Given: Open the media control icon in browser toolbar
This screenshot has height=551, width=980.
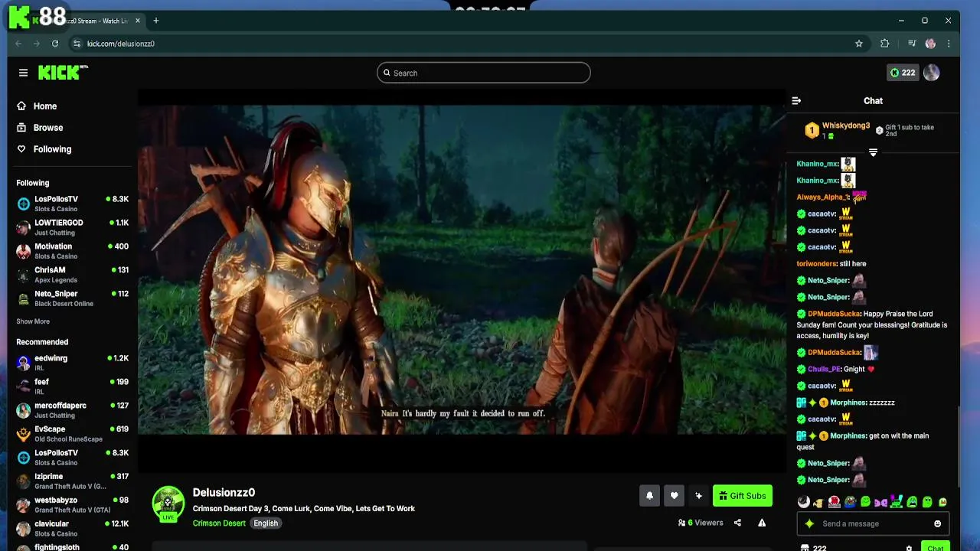Looking at the screenshot, I should tap(912, 44).
